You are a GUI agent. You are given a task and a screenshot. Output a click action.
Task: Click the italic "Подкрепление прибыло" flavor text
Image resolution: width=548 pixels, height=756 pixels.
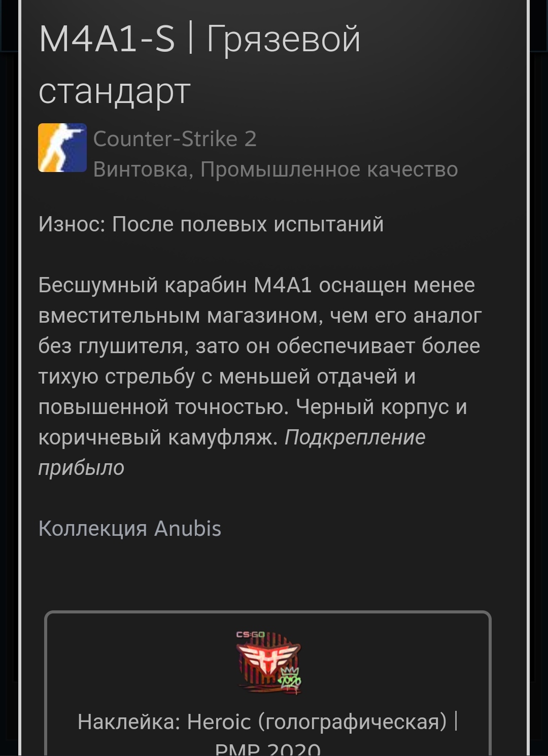pyautogui.click(x=232, y=453)
